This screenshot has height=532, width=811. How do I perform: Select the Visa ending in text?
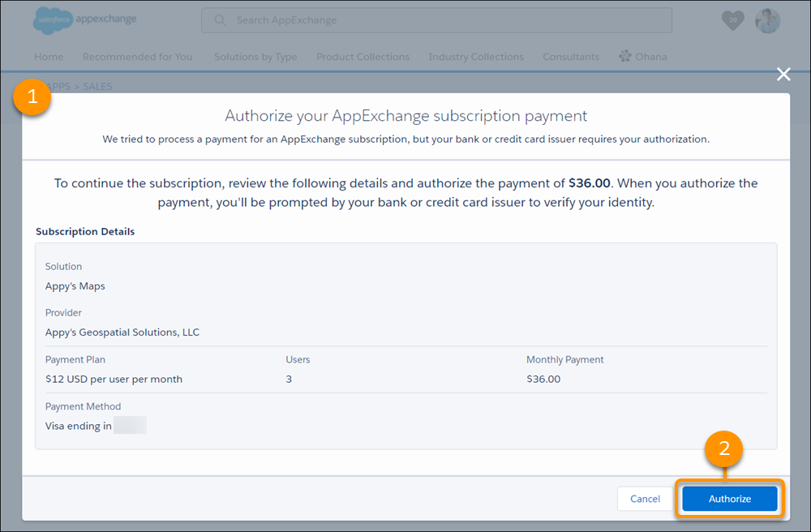click(78, 426)
